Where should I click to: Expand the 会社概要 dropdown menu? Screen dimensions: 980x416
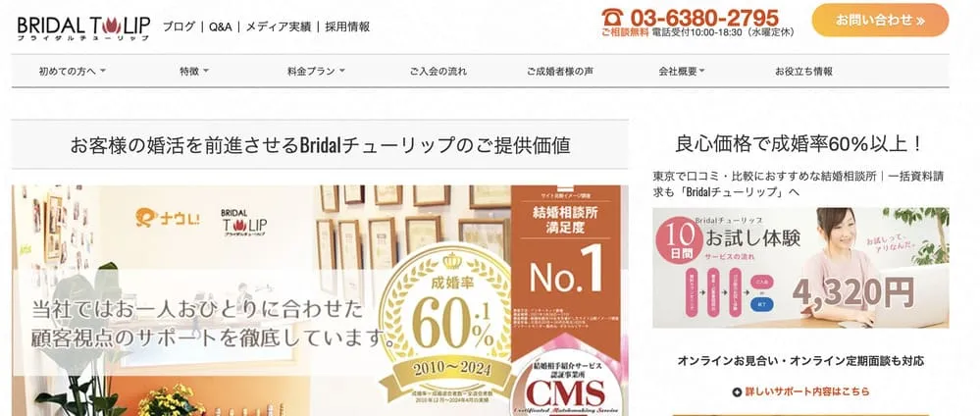[x=681, y=72]
